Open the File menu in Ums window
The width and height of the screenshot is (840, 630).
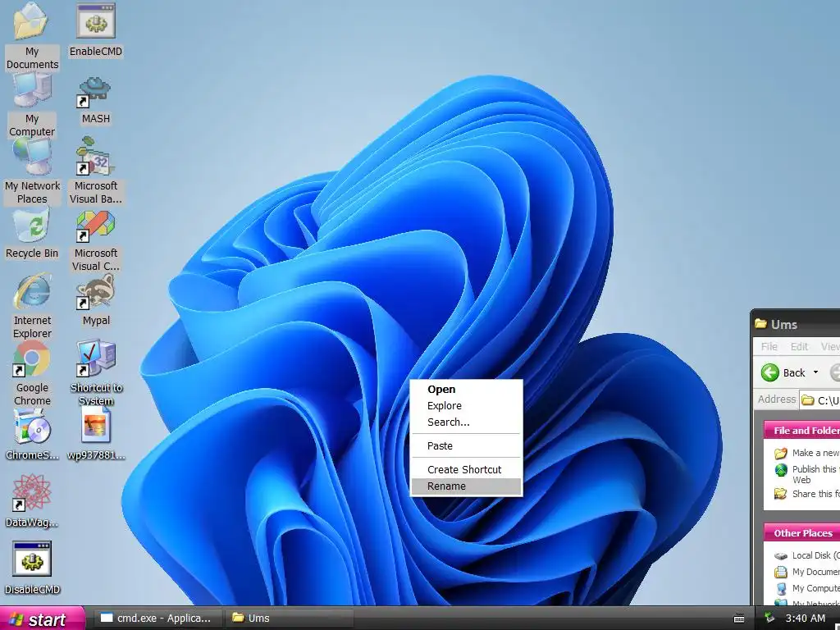point(769,347)
